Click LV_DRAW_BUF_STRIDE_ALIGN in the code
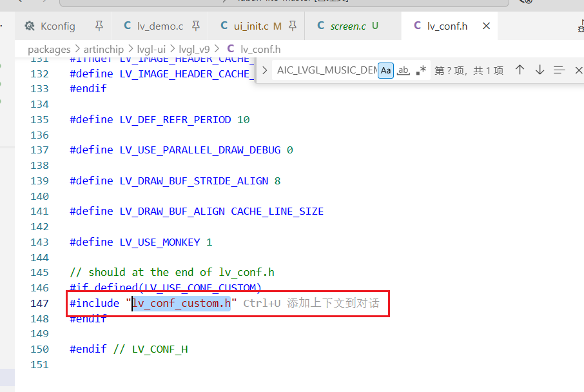Image resolution: width=584 pixels, height=392 pixels. tap(193, 181)
